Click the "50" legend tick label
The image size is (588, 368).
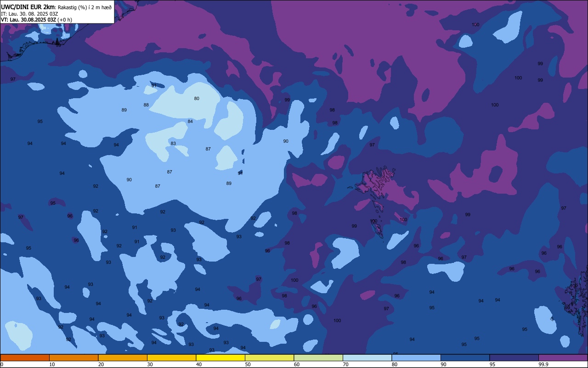tap(248, 364)
